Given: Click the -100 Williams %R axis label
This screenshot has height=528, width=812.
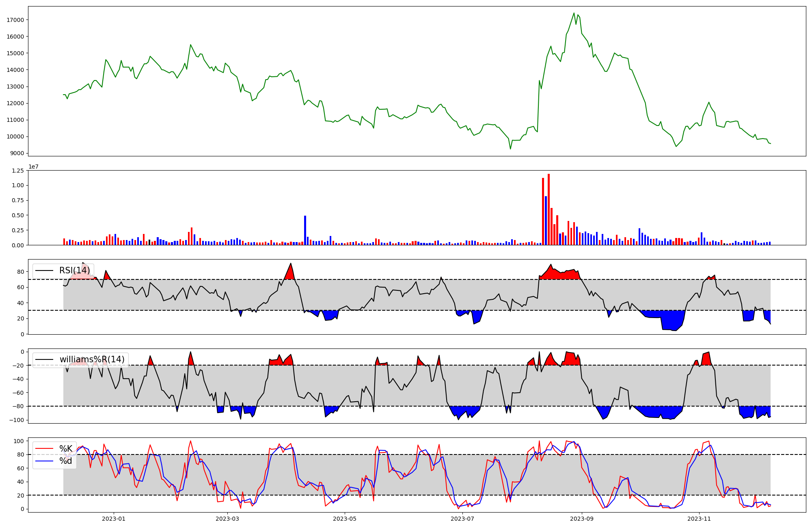Looking at the screenshot, I should (16, 420).
